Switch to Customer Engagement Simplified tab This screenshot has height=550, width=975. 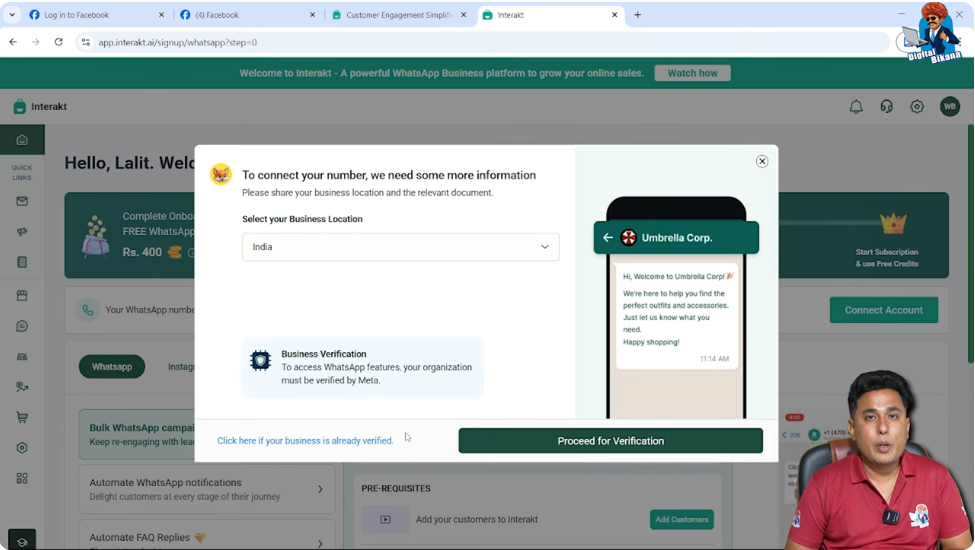(399, 15)
